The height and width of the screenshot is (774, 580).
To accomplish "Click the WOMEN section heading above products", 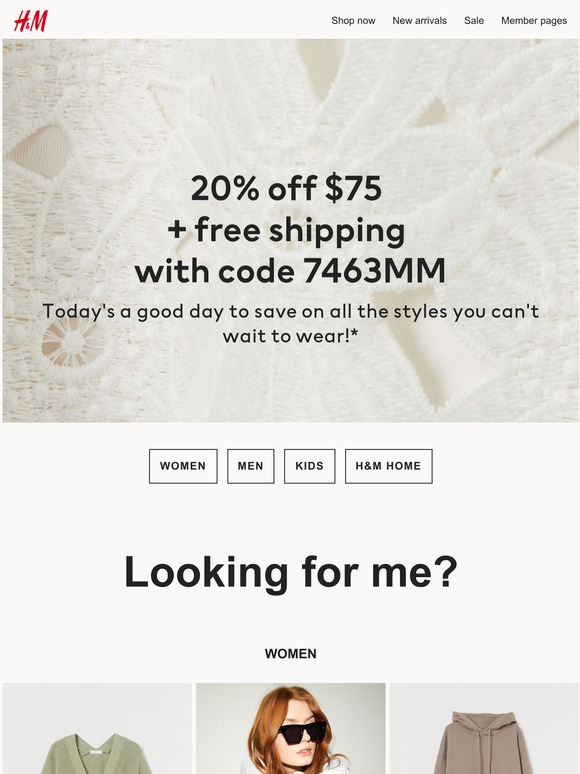I will click(291, 654).
